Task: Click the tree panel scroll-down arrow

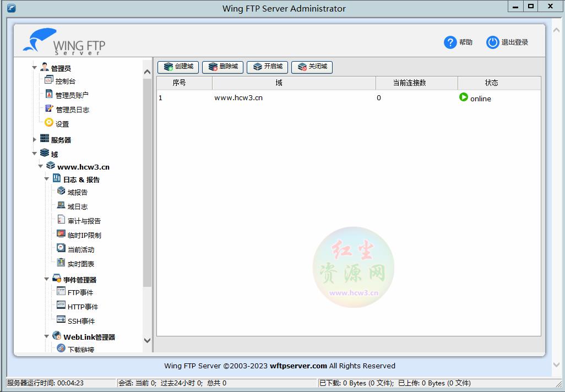Action: [x=147, y=340]
